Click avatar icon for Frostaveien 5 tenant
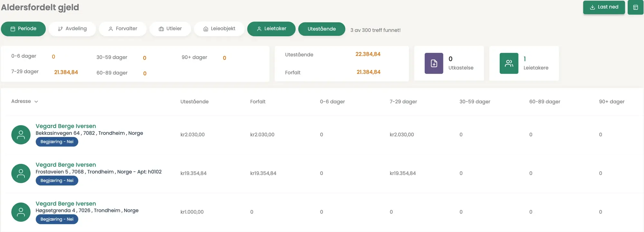The height and width of the screenshot is (232, 644). pos(21,173)
